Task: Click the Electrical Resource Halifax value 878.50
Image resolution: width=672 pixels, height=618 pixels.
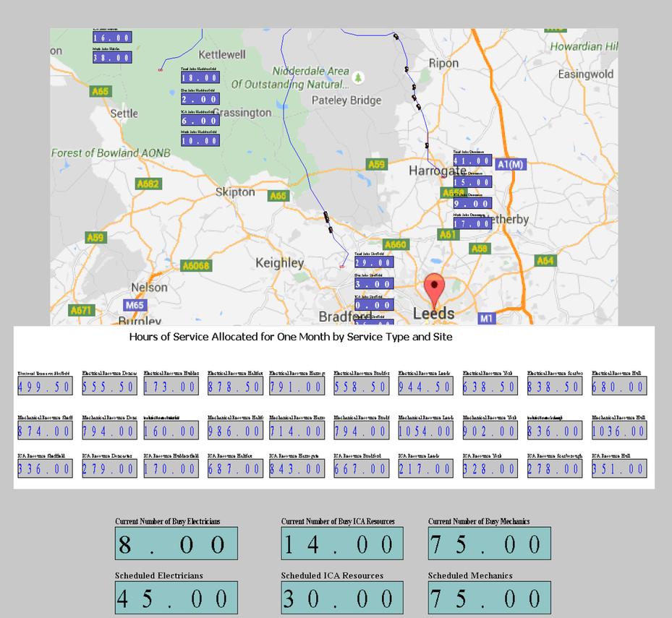Action: coord(235,386)
